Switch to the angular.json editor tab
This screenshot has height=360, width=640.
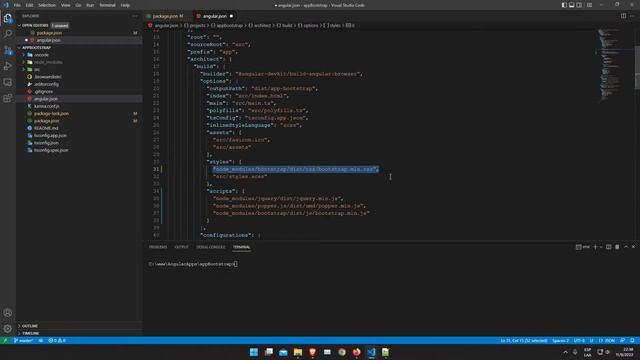215,16
